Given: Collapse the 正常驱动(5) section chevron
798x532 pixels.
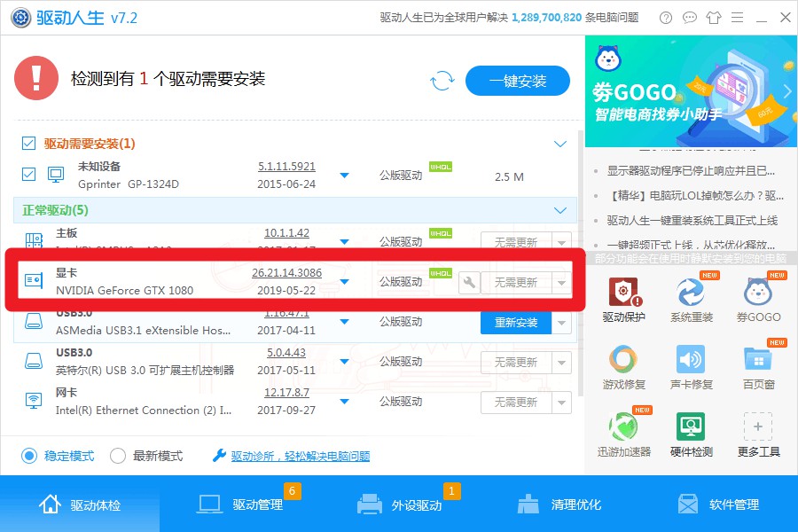Looking at the screenshot, I should (559, 211).
